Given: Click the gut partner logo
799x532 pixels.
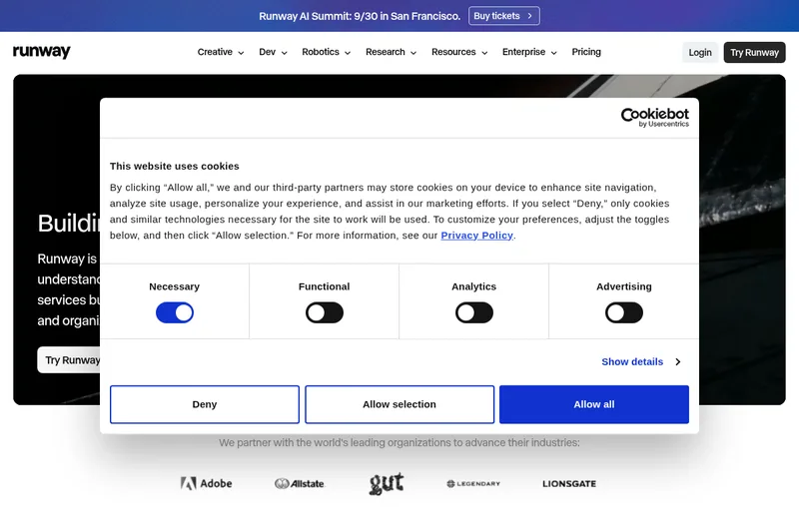Looking at the screenshot, I should tap(387, 483).
